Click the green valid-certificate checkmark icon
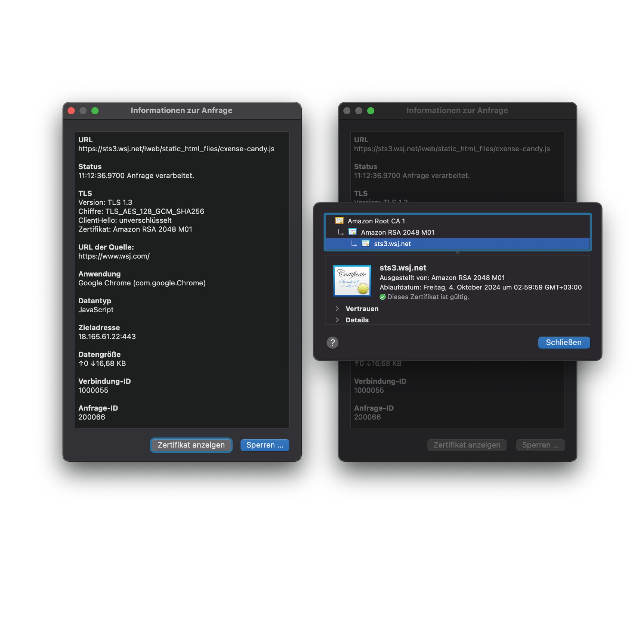Image resolution: width=644 pixels, height=644 pixels. 383,297
